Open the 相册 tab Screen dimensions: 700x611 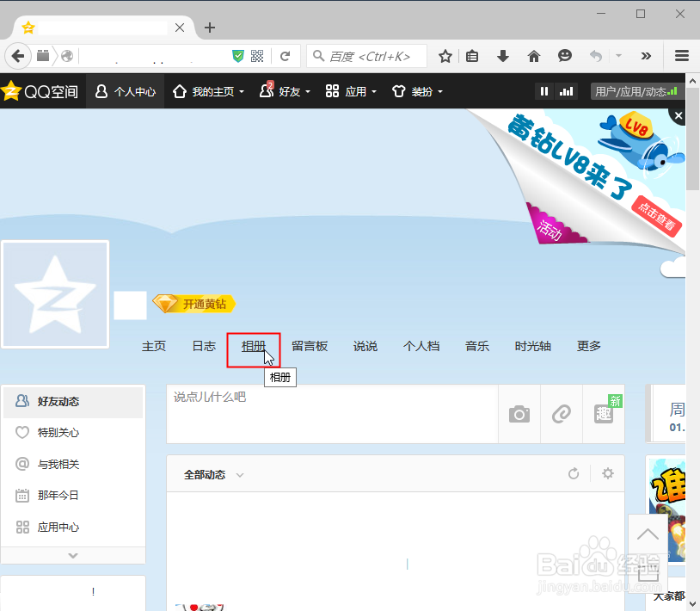click(x=254, y=346)
